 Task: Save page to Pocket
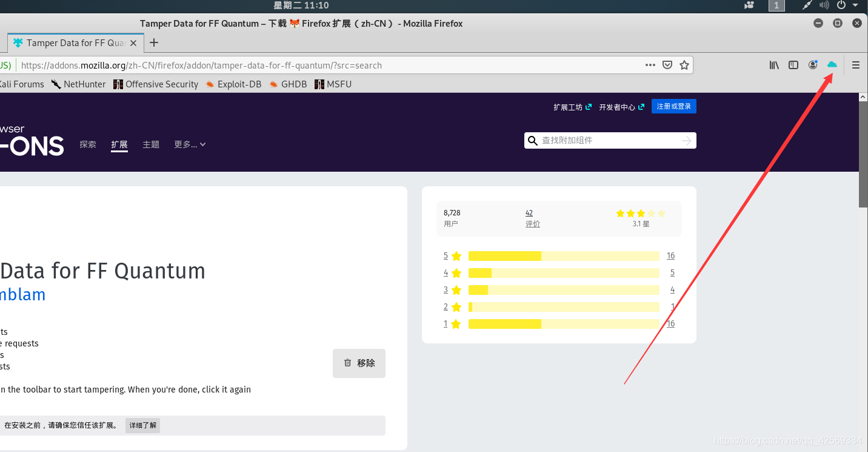pos(667,65)
